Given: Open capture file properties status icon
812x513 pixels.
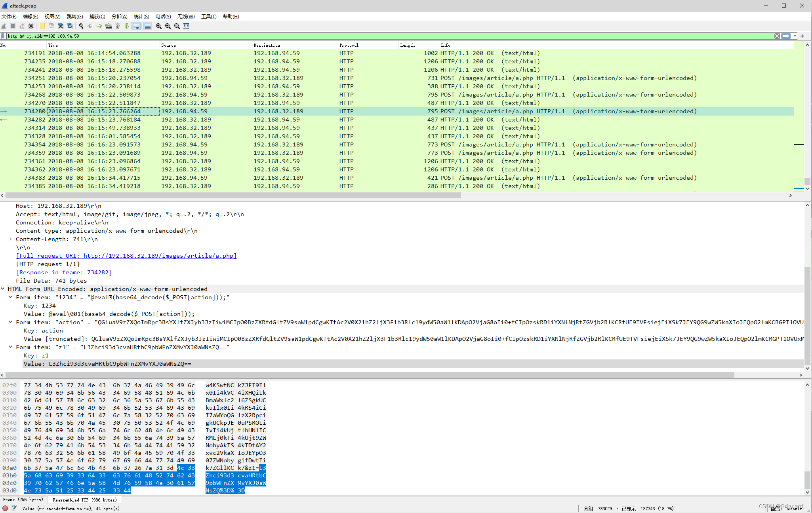Looking at the screenshot, I should point(14,508).
